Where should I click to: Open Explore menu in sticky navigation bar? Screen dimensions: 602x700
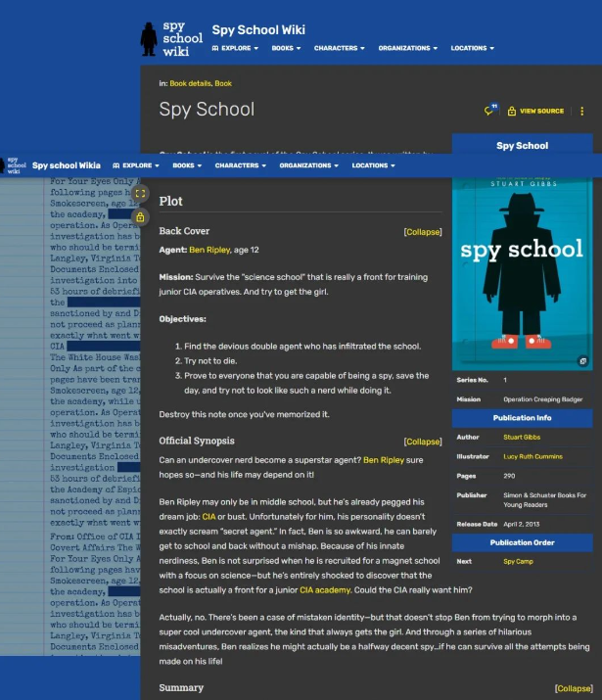coord(136,165)
